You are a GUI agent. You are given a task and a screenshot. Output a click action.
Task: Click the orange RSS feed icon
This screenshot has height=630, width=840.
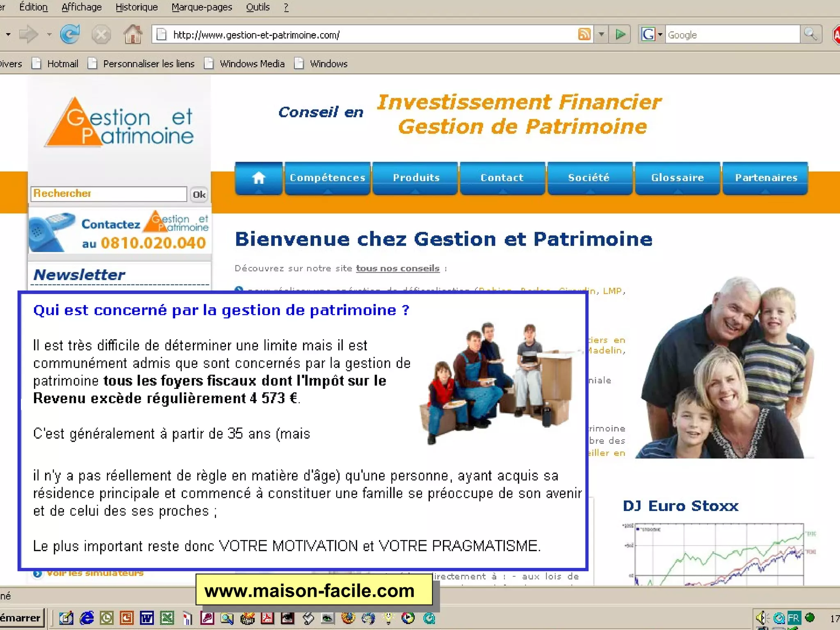pyautogui.click(x=584, y=34)
